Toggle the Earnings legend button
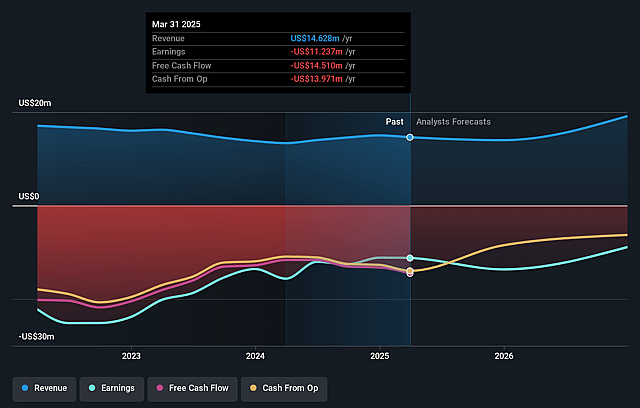The height and width of the screenshot is (408, 640). (x=112, y=388)
